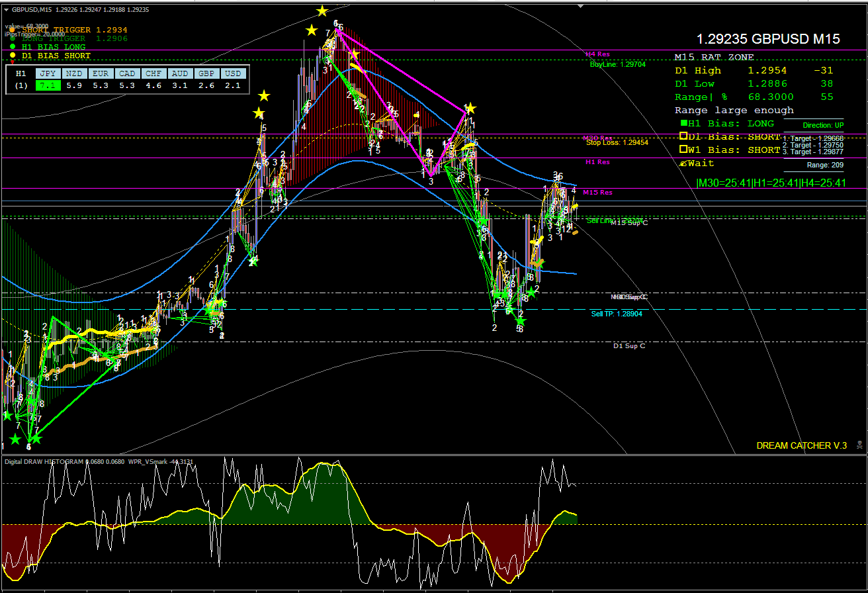Click the bright green H1 Bias Long dot
Viewport: 868px width, 593px height.
[x=12, y=47]
